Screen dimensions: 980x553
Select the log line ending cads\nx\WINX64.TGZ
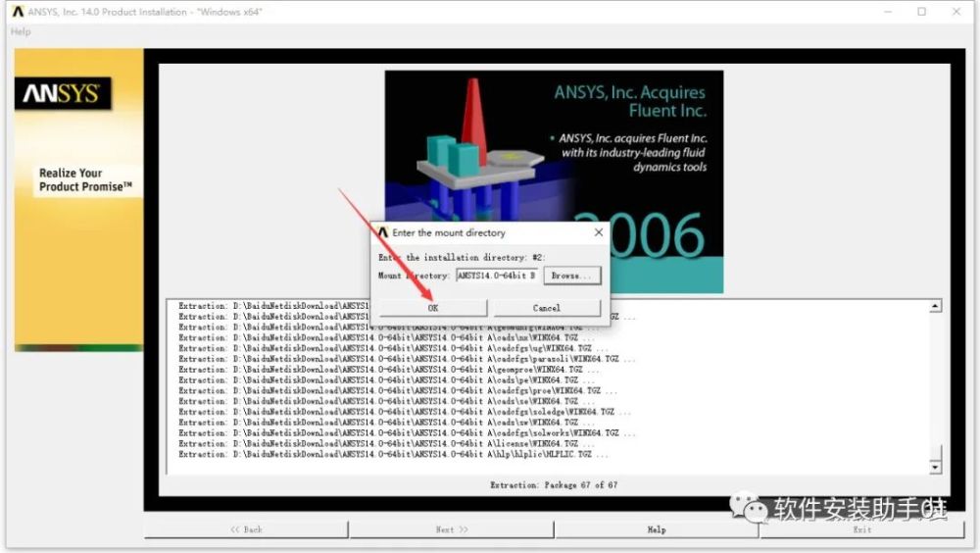386,338
